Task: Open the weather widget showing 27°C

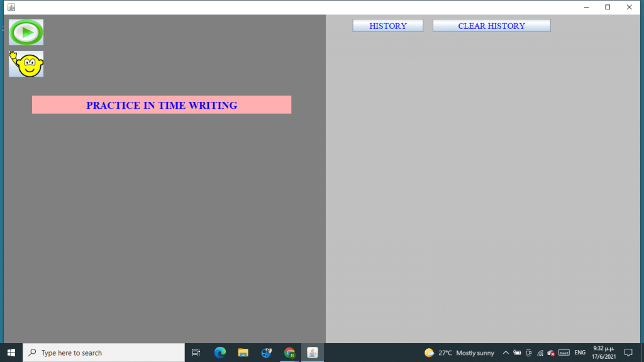Action: [459, 353]
